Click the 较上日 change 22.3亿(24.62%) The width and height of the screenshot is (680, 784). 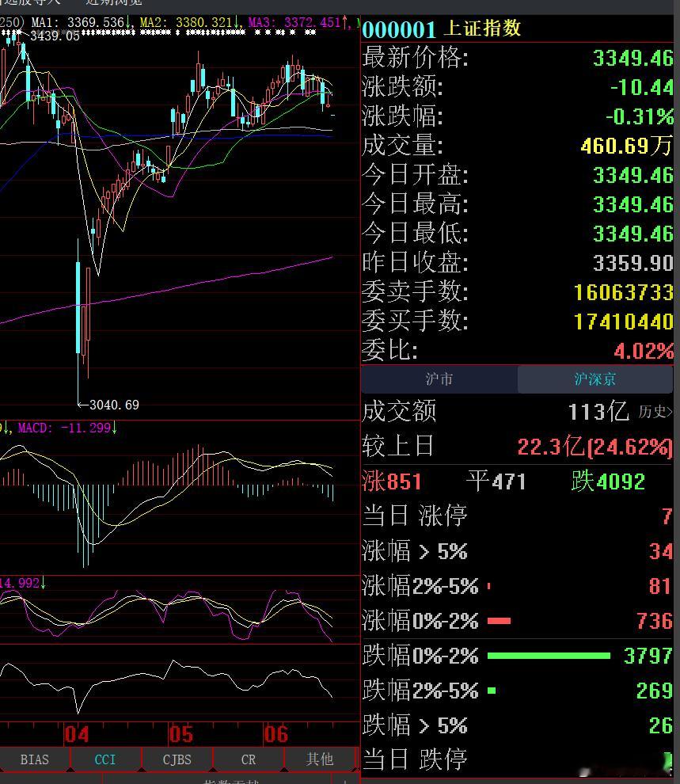[x=595, y=447]
